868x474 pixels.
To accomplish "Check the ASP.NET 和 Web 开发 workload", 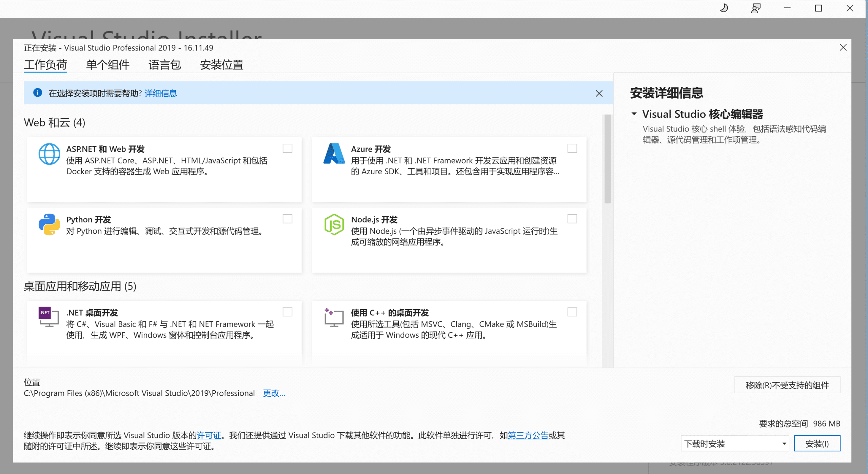I will click(287, 148).
